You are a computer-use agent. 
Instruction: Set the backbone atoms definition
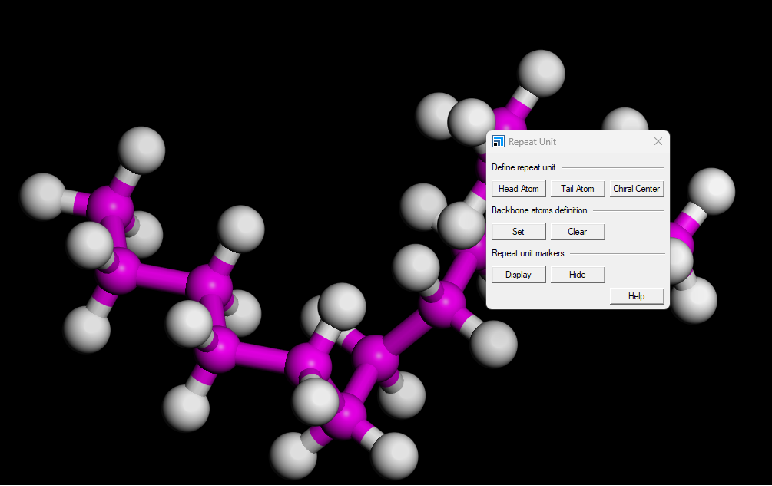[518, 231]
